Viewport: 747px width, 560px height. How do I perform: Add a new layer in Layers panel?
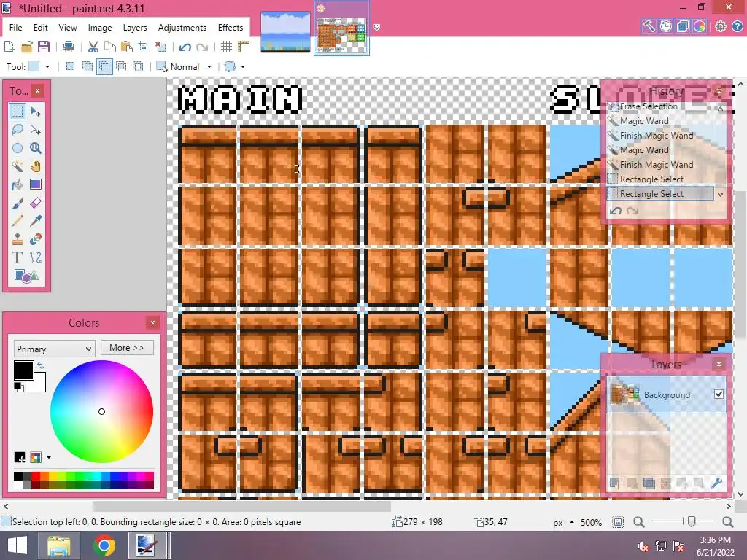tap(615, 483)
